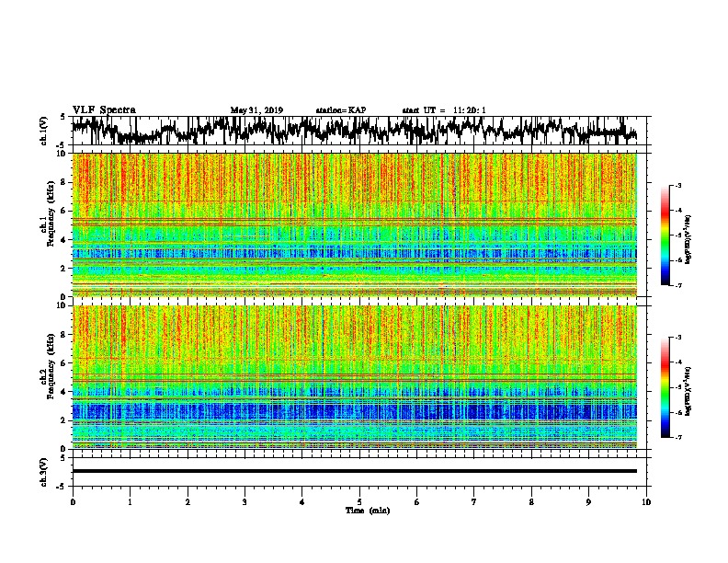Click the "4" kHz tick on ch.2 spectrogram
Viewport: 728px width, 563px height.
pyautogui.click(x=63, y=392)
